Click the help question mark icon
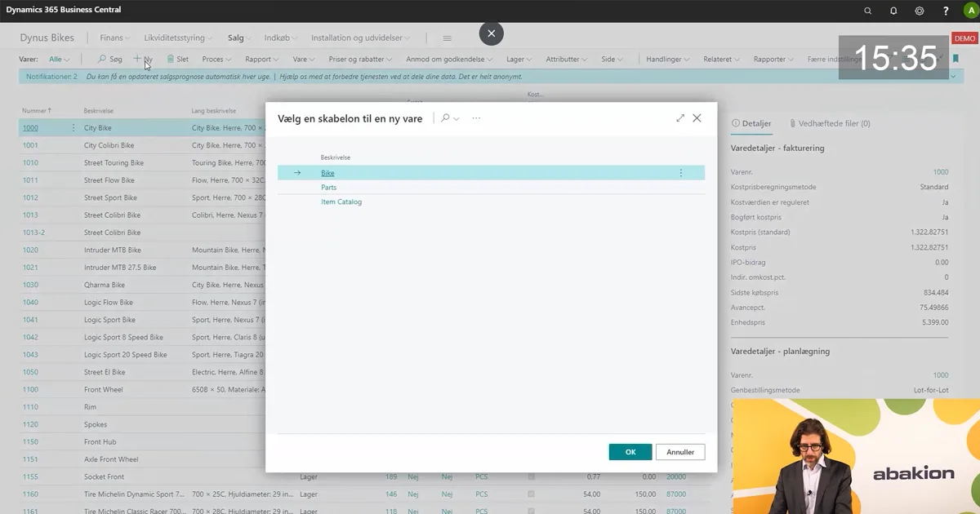The image size is (980, 514). [x=946, y=11]
